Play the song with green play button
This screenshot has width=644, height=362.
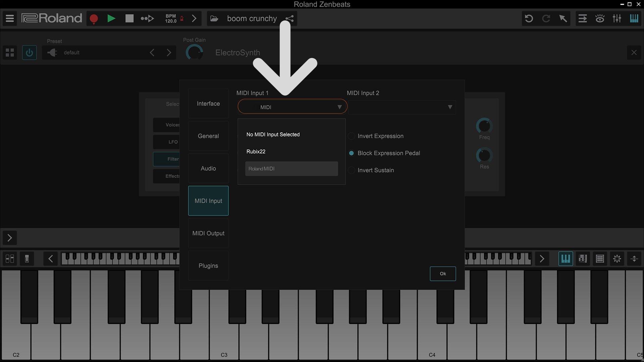coord(111,18)
